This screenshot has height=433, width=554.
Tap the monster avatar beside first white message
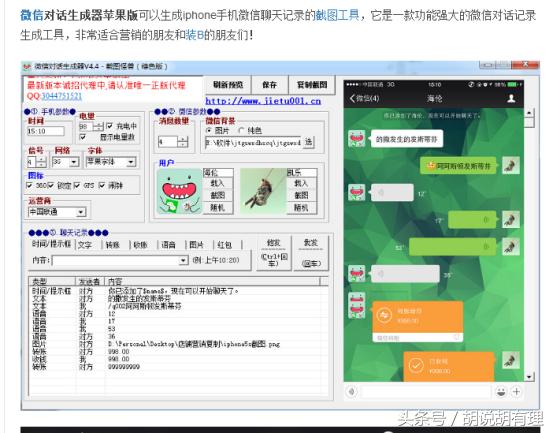(357, 138)
